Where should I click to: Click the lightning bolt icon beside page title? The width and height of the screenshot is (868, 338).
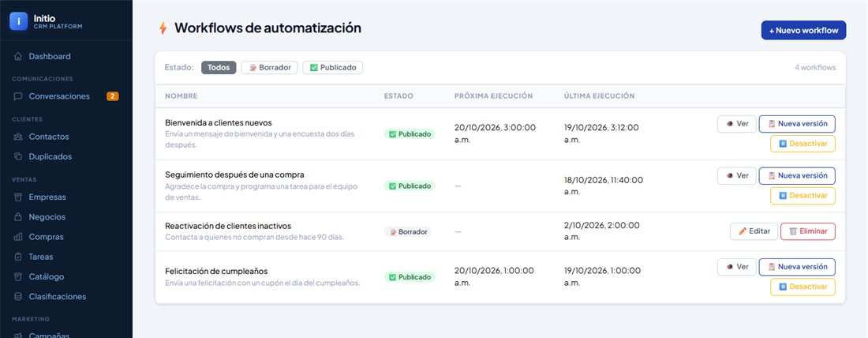click(x=163, y=28)
